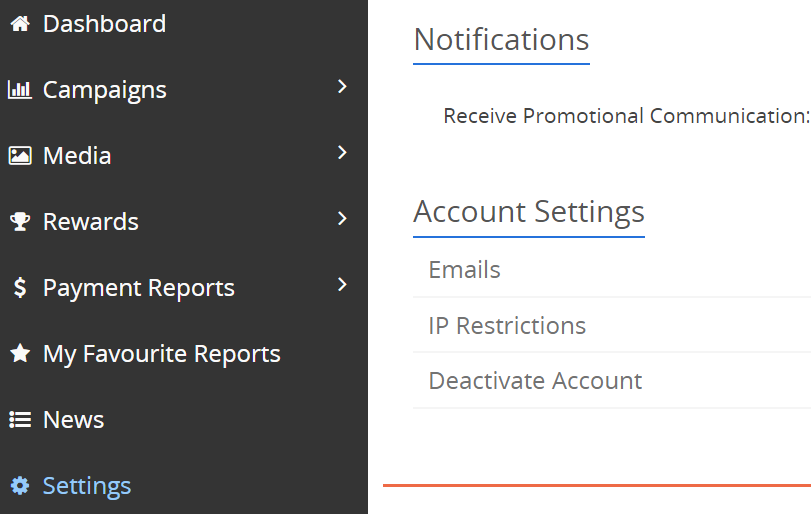Expand the Media submenu arrow

coord(342,153)
